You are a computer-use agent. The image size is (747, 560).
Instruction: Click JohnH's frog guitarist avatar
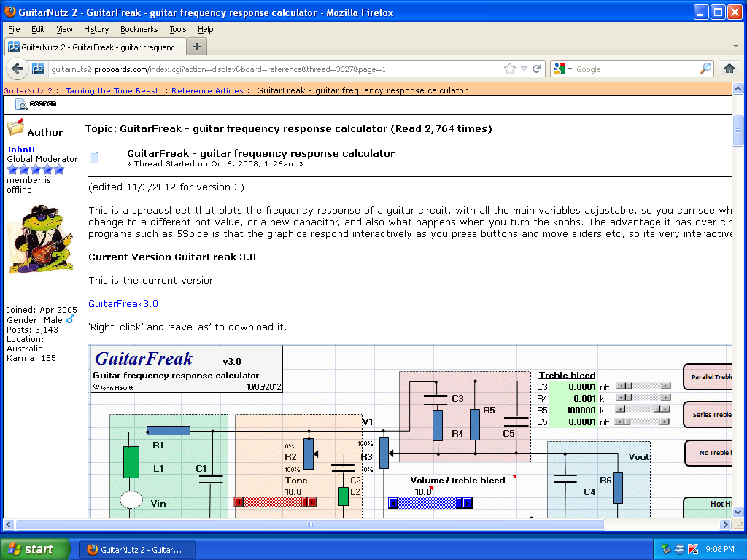tap(41, 239)
